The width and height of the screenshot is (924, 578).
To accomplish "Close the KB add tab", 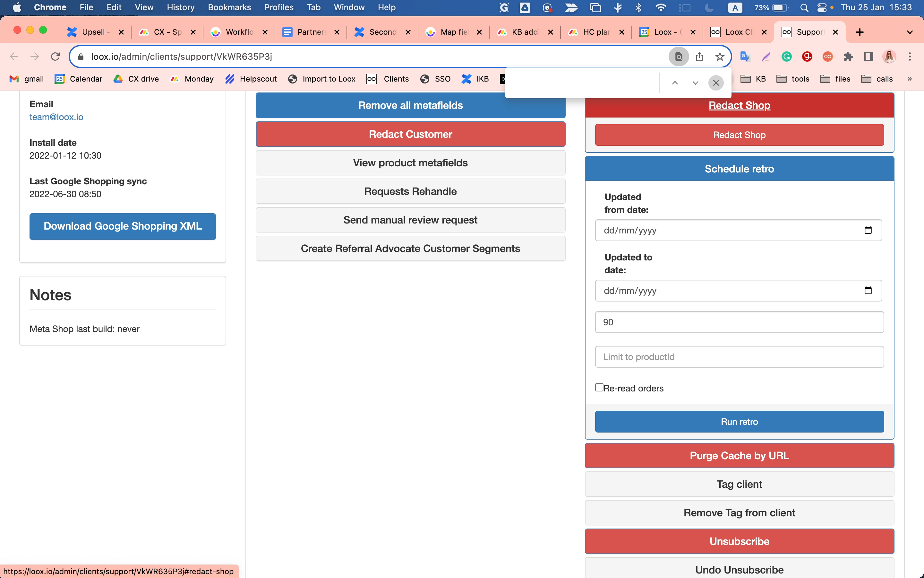I will pyautogui.click(x=551, y=32).
